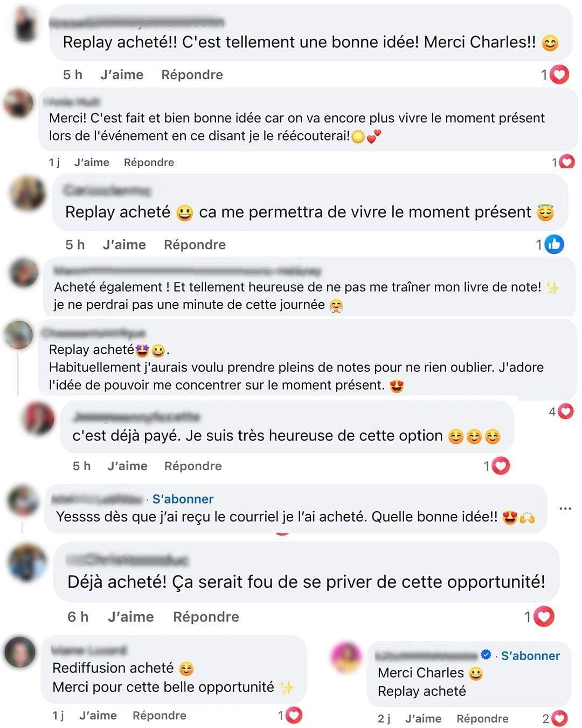Click heart reaction showing 4 reactions
Image resolution: width=582 pixels, height=728 pixels.
pos(565,412)
